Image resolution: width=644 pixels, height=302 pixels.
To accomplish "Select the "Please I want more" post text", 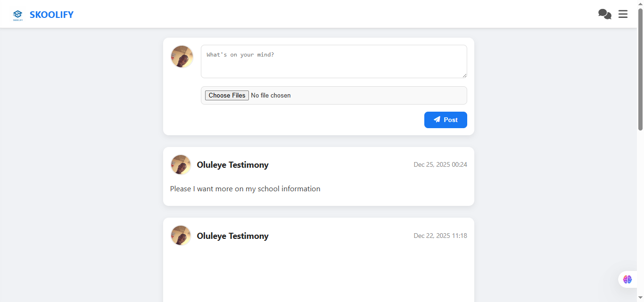I will click(245, 189).
